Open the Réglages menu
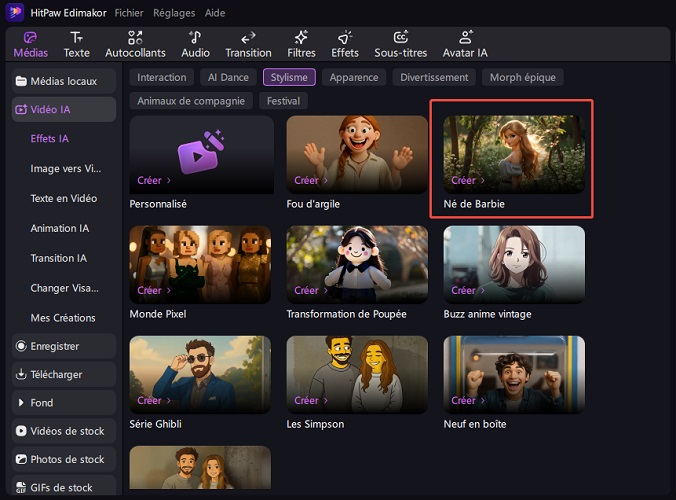 [174, 13]
